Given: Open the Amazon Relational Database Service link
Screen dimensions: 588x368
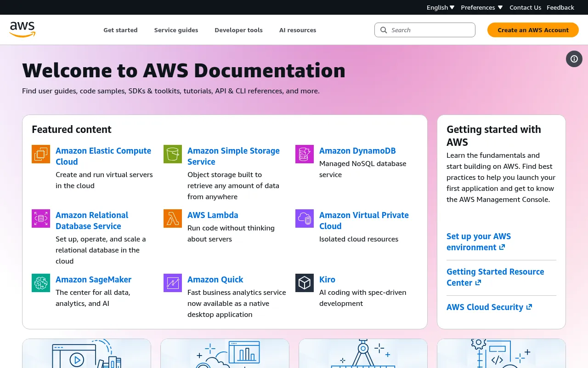Looking at the screenshot, I should pos(92,220).
